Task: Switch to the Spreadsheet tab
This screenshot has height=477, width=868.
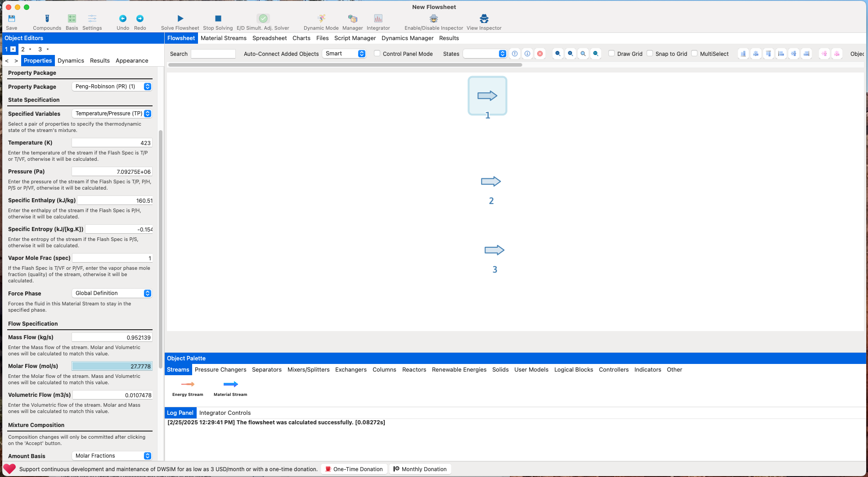Action: pyautogui.click(x=269, y=38)
